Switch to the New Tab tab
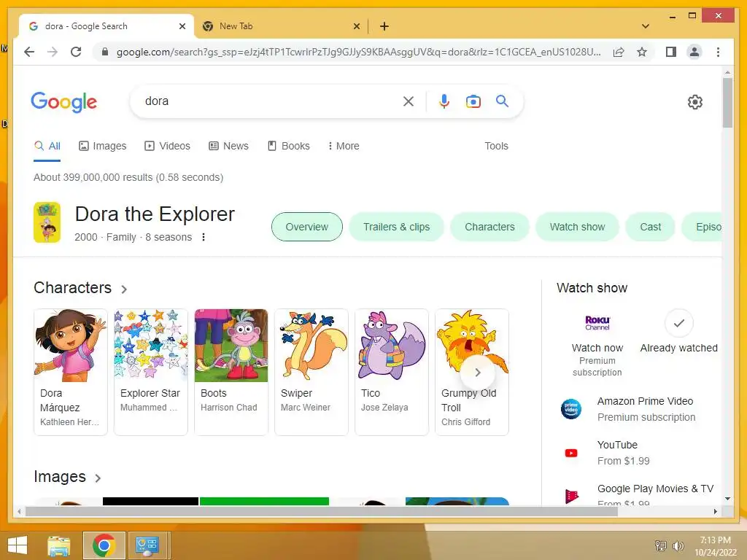747x560 pixels. tap(281, 26)
